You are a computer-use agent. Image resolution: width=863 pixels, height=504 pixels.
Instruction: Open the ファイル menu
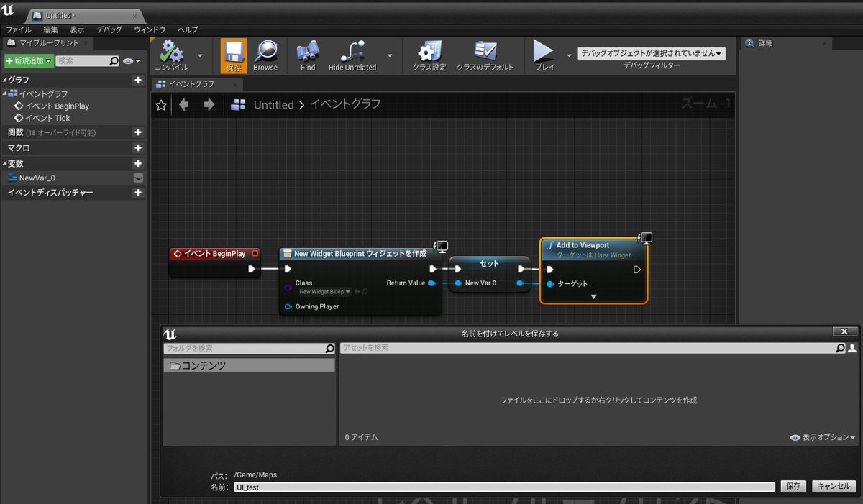click(19, 29)
